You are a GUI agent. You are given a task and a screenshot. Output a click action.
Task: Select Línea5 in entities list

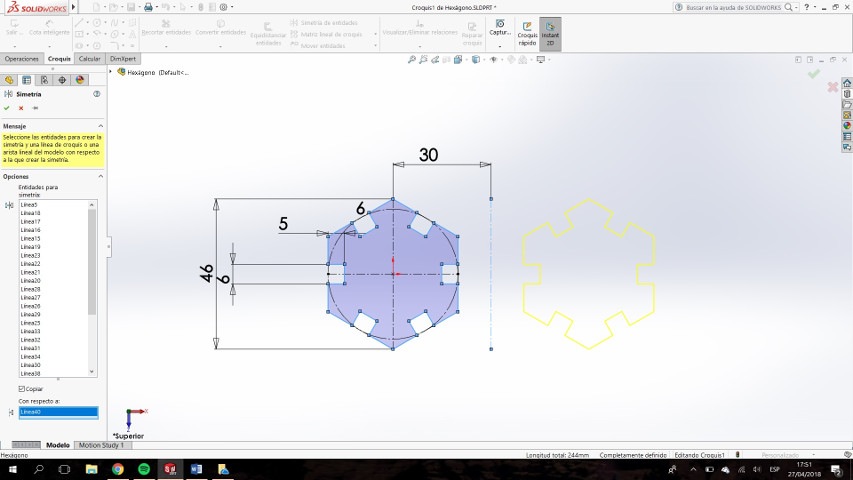[29, 205]
